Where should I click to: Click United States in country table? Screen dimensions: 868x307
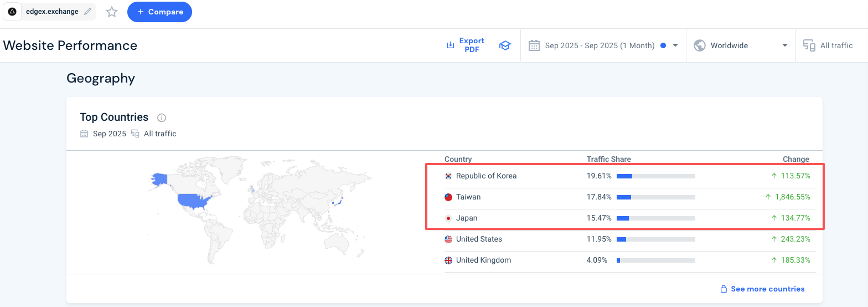[x=479, y=239]
